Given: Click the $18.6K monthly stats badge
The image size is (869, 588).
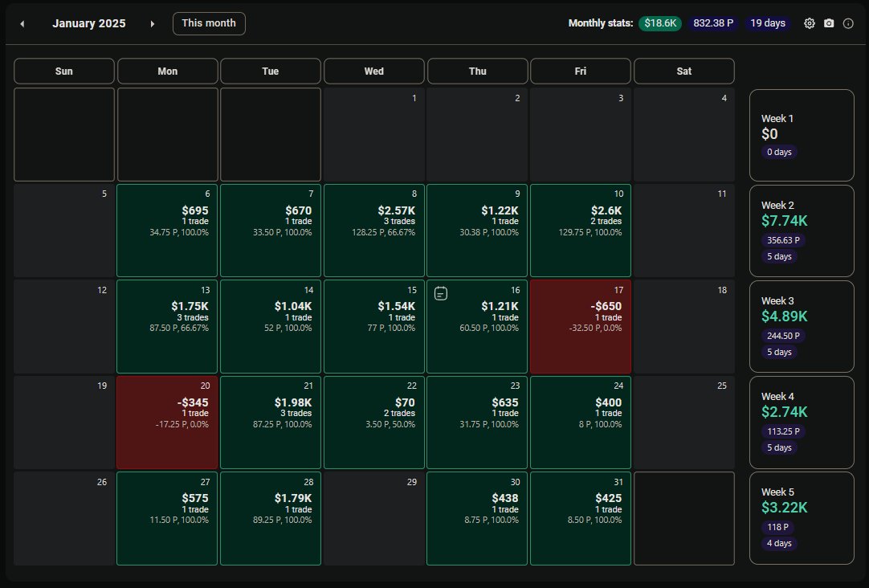Looking at the screenshot, I should pos(660,23).
